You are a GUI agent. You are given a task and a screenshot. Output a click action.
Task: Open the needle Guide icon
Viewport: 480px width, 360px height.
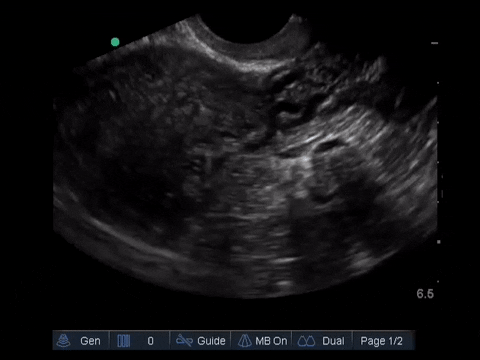(x=184, y=340)
